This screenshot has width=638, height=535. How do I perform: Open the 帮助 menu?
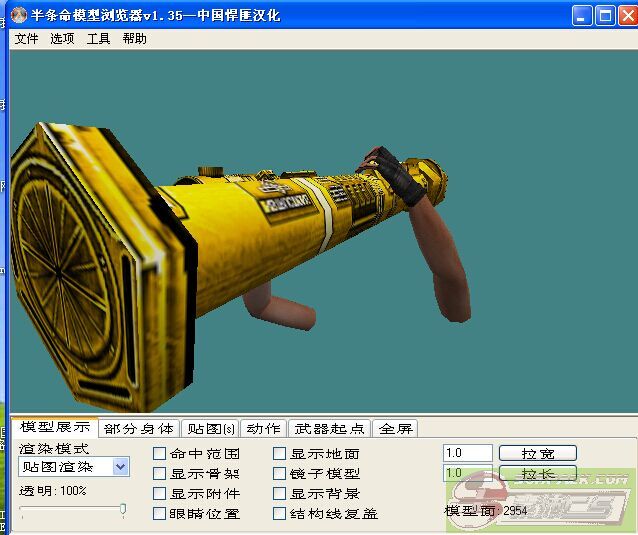coord(134,39)
